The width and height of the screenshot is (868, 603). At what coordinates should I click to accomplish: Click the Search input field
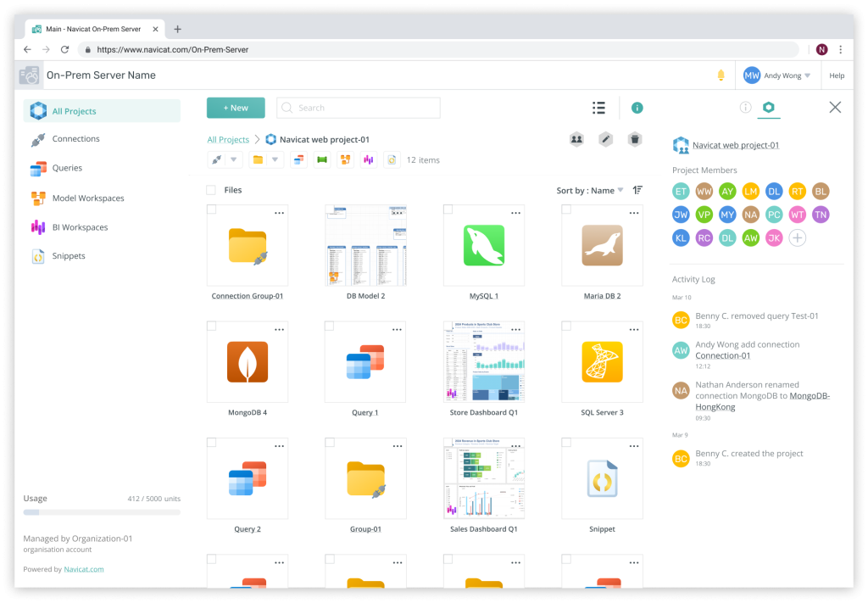(x=366, y=108)
